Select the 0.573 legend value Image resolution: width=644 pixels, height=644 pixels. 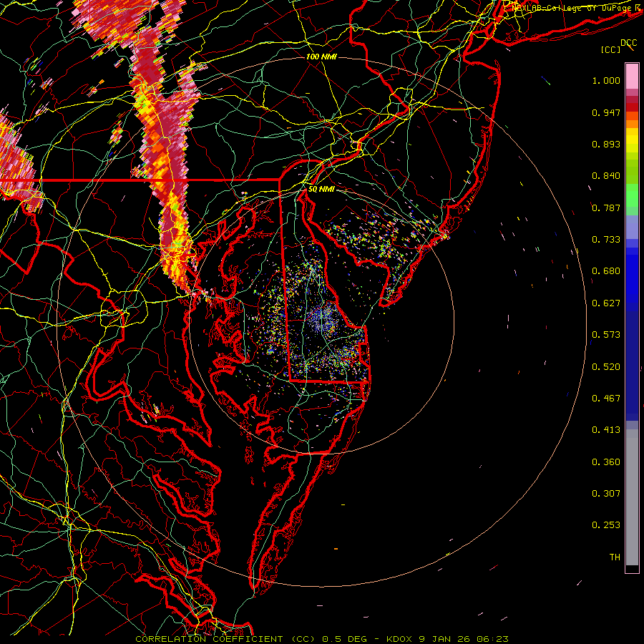tap(606, 335)
